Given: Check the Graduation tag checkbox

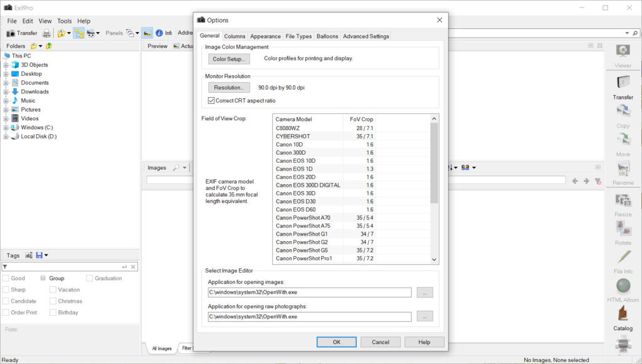Looking at the screenshot, I should pyautogui.click(x=90, y=278).
